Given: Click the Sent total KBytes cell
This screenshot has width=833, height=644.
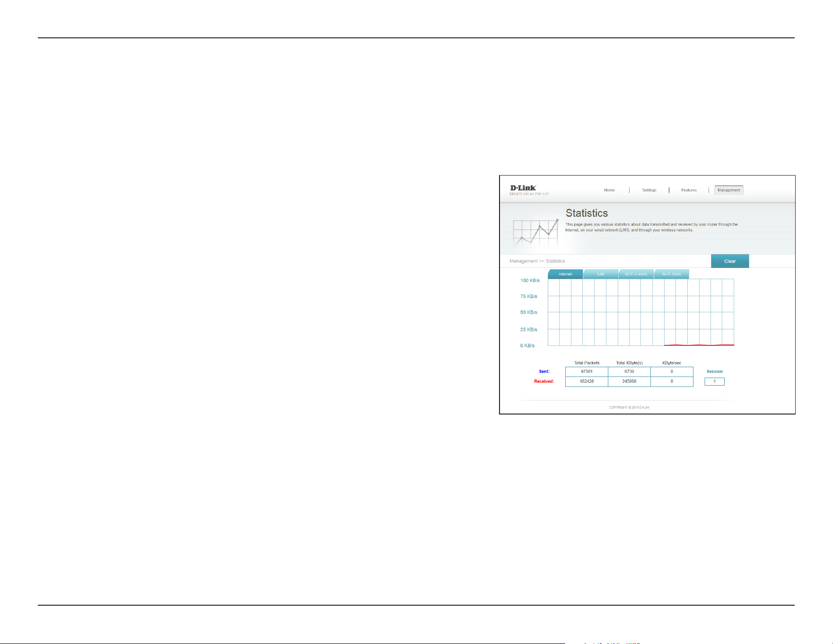Looking at the screenshot, I should coord(629,372).
